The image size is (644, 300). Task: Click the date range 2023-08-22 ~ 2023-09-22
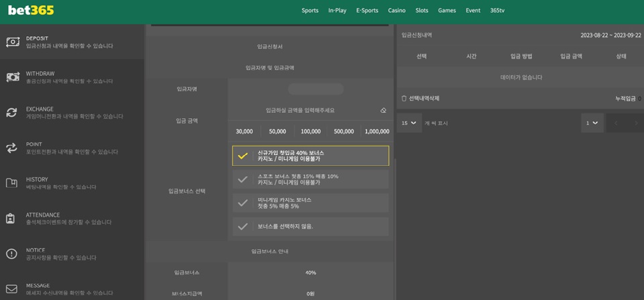click(610, 36)
